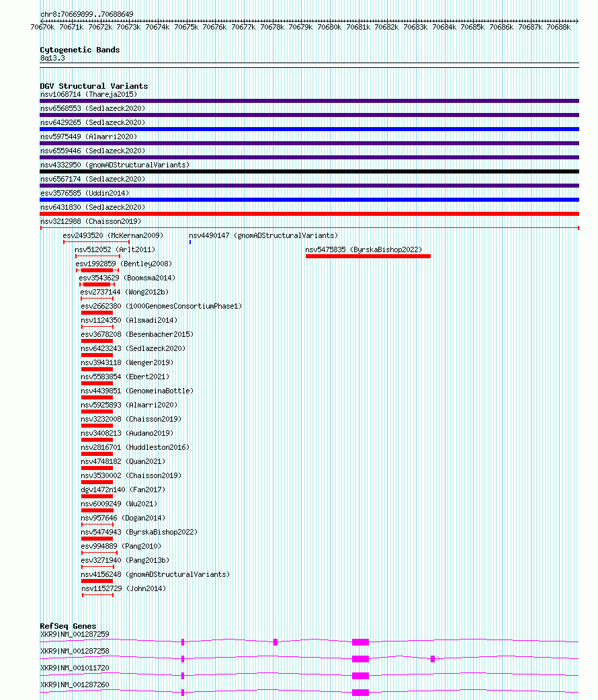Screen dimensions: 598x700
Task: Click nsv6431830 (Sedlazeck2020) label
Action: pos(93,207)
